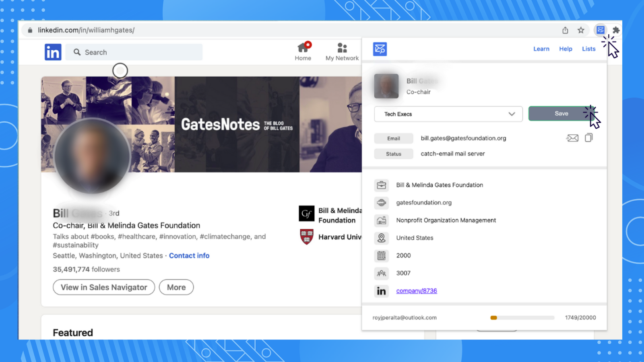Click the industry building icon
This screenshot has width=644, height=362.
tap(381, 220)
